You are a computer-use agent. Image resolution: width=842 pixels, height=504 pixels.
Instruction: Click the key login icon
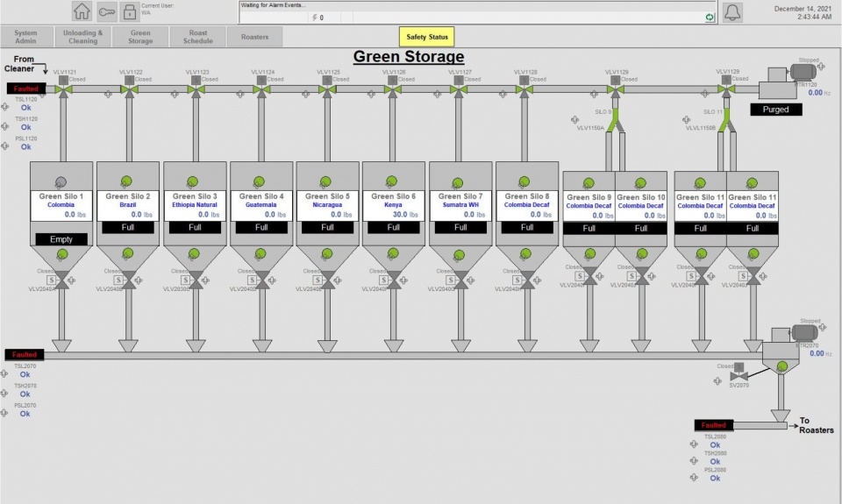[x=106, y=11]
